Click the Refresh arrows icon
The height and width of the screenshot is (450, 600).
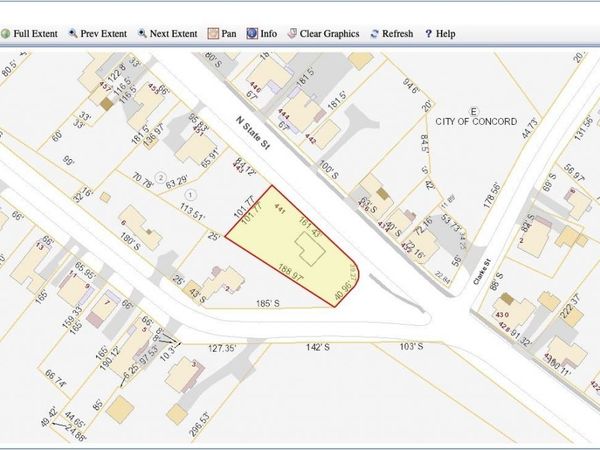pos(375,34)
